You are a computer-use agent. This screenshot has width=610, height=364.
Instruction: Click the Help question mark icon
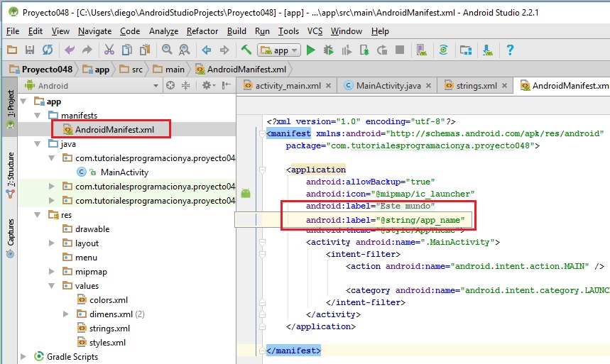tap(510, 50)
